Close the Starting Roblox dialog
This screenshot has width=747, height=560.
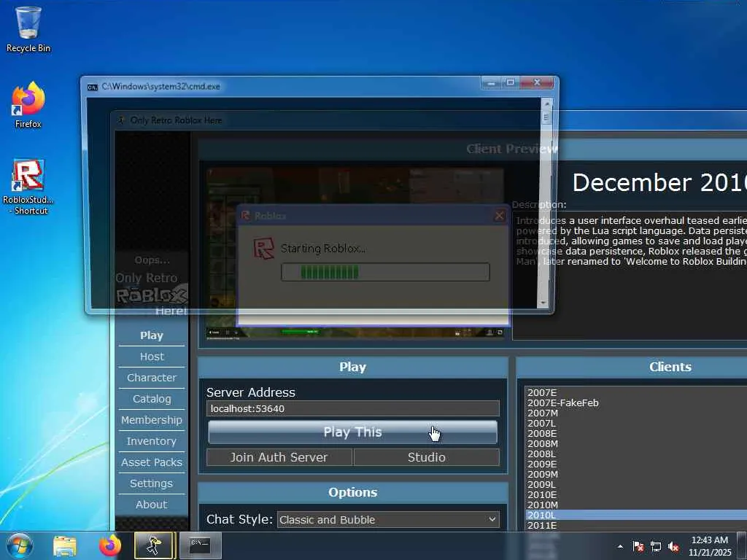499,216
